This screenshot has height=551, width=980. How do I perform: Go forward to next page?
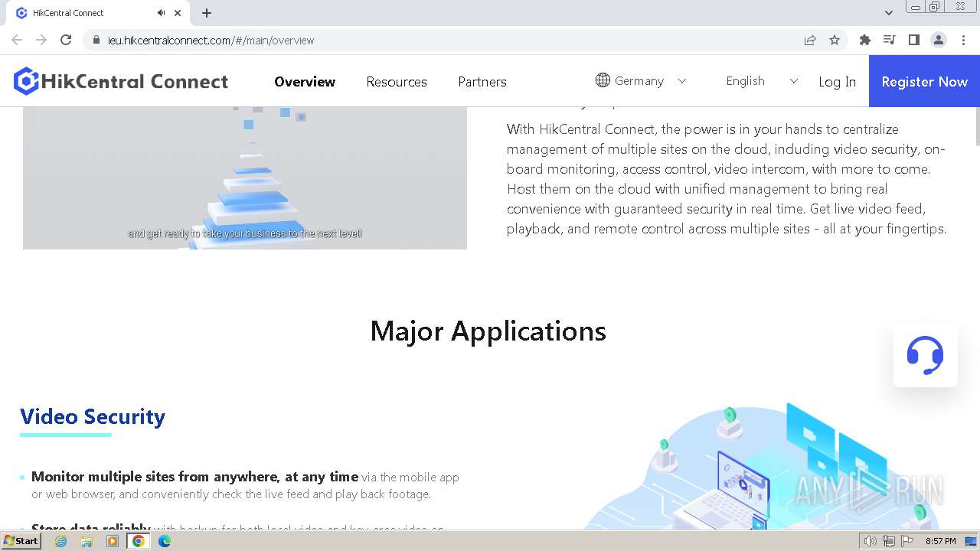[41, 40]
